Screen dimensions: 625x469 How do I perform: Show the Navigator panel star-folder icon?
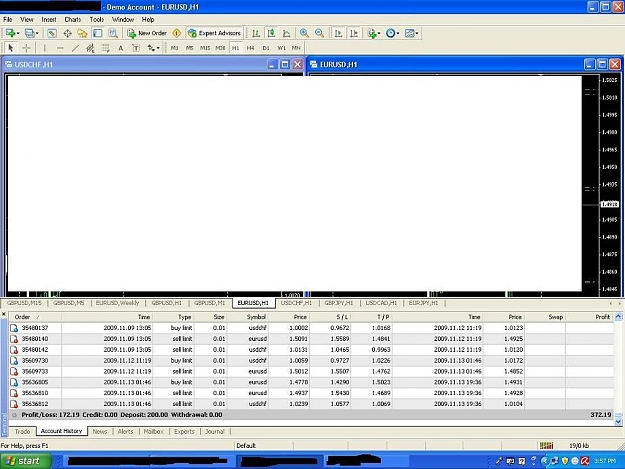pyautogui.click(x=83, y=33)
